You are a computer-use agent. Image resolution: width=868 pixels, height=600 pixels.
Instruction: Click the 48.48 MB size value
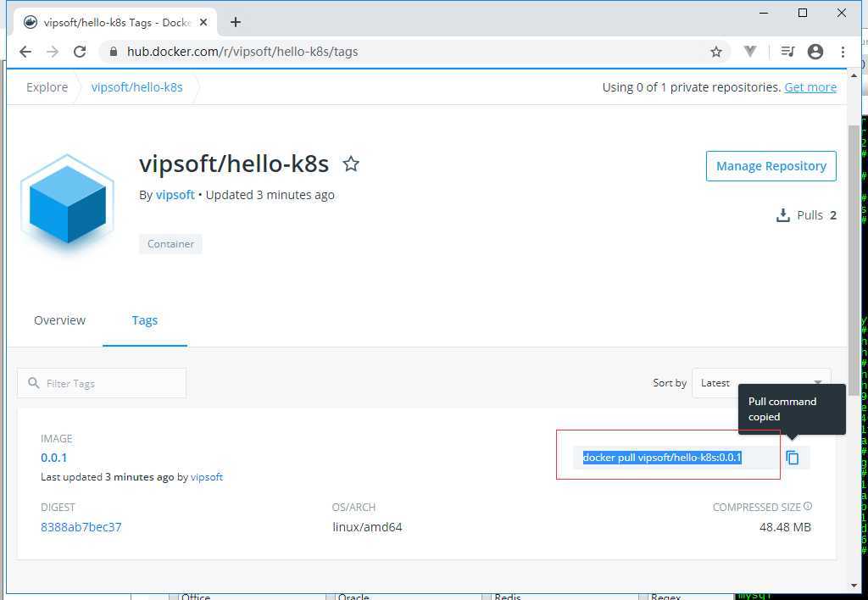pos(785,527)
